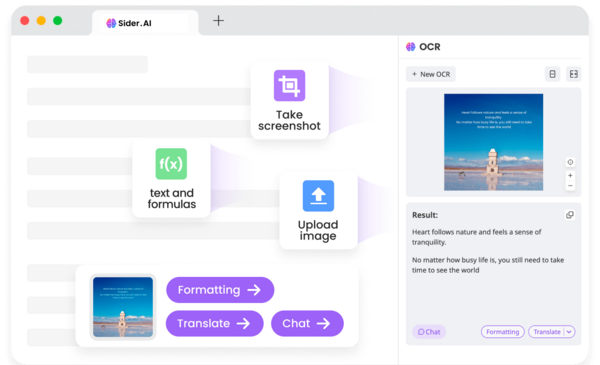Click the yellow minimize window button
The image size is (600, 365).
coord(41,20)
